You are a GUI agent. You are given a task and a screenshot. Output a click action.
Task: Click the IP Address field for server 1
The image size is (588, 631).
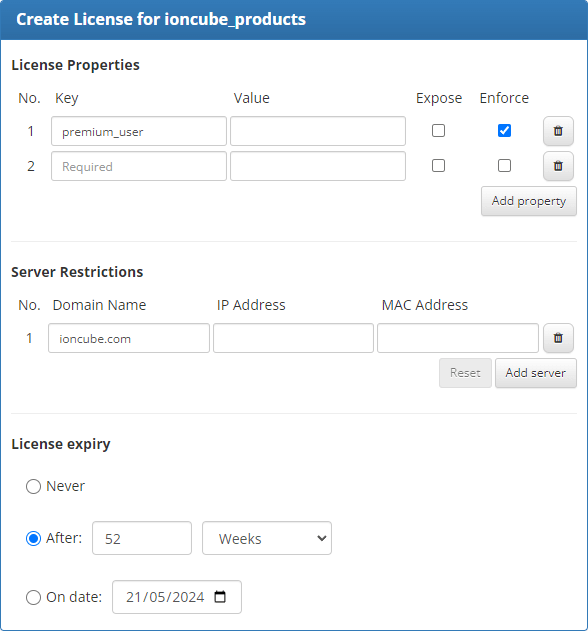(293, 338)
